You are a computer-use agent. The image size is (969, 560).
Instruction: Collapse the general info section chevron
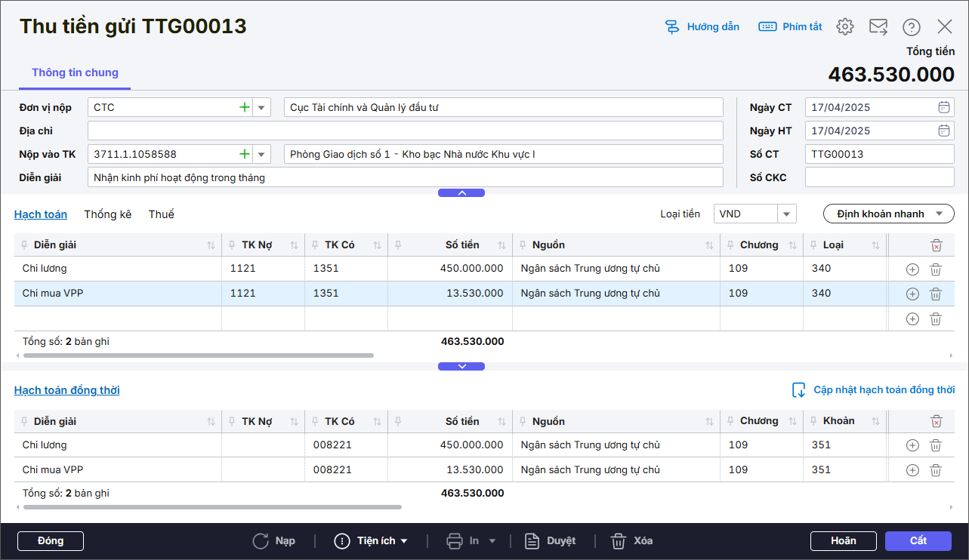(461, 193)
